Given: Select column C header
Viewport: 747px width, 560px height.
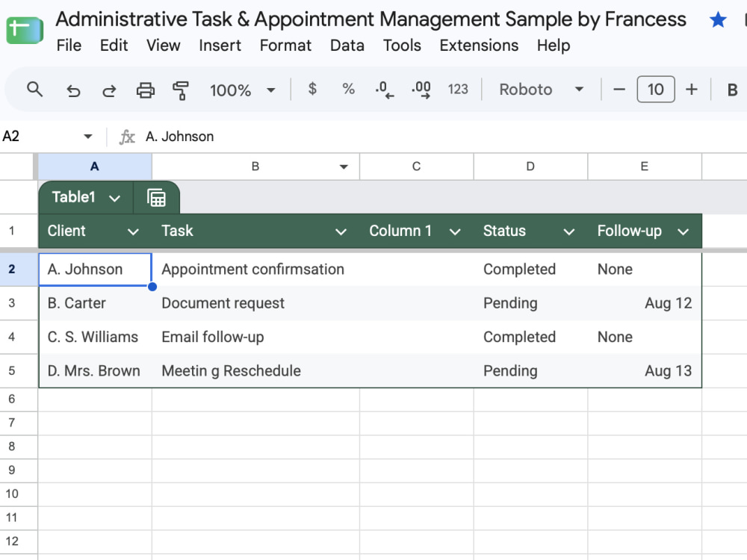Looking at the screenshot, I should click(416, 167).
